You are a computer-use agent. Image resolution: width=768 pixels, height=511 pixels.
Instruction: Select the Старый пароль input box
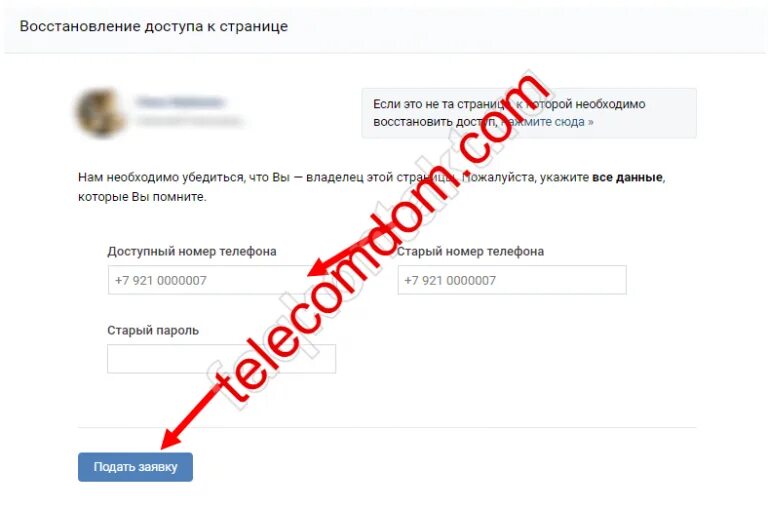(221, 359)
